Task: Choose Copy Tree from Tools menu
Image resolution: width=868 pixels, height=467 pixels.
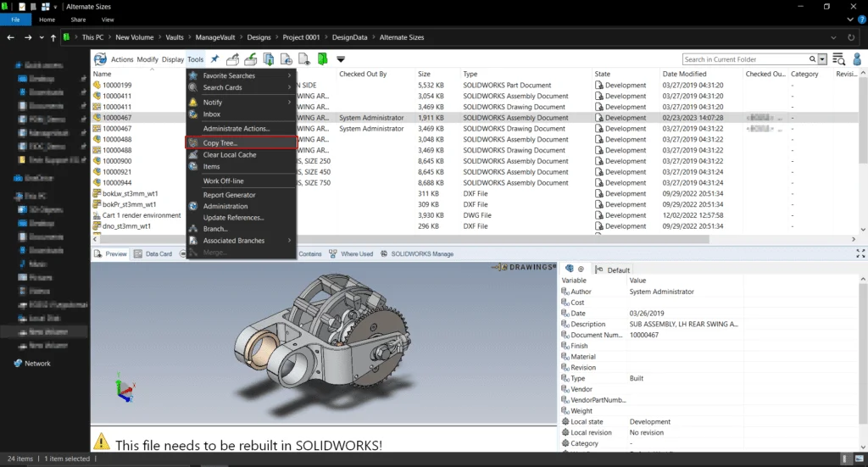Action: point(241,142)
